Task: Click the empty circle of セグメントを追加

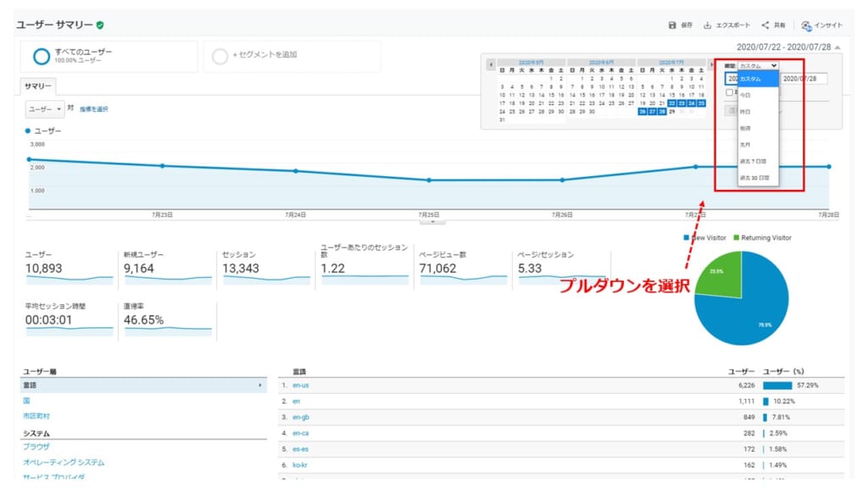Action: pyautogui.click(x=220, y=56)
